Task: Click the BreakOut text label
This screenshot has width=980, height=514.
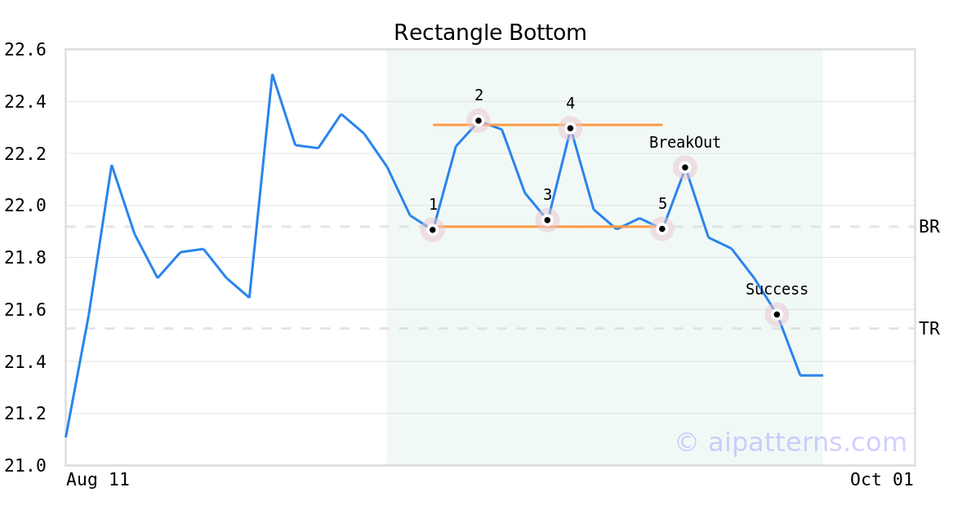Action: click(x=685, y=143)
